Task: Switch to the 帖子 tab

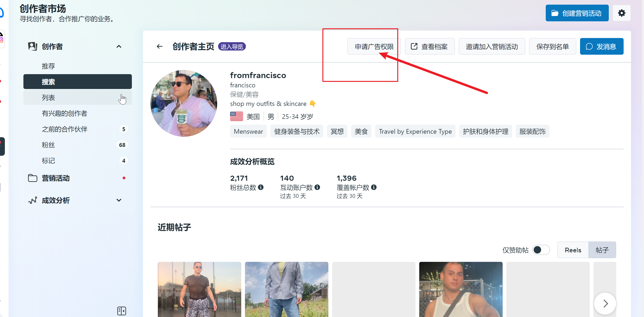Action: (x=602, y=250)
